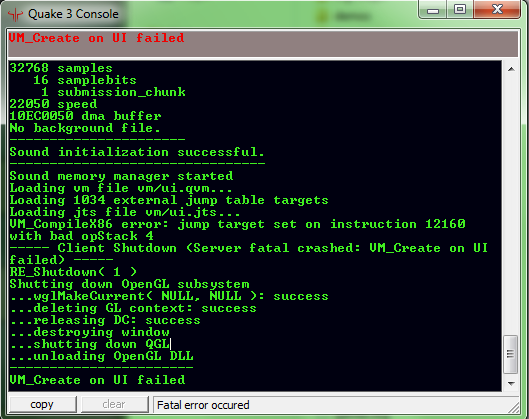Click the window resize grip corner
The height and width of the screenshot is (419, 529).
pos(514,408)
